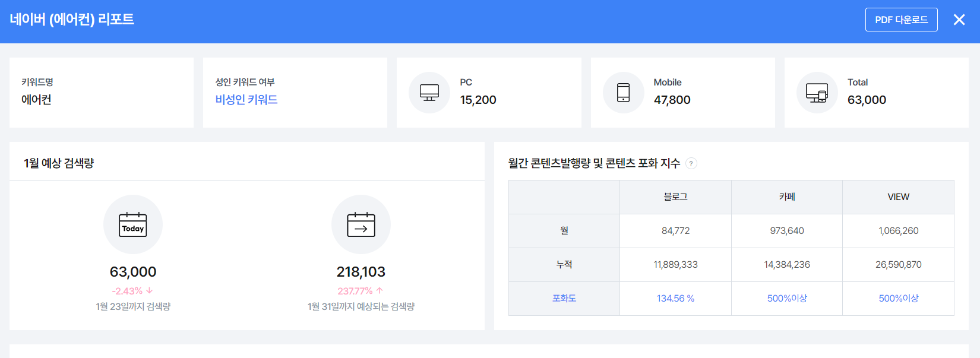
Task: Click the 성인 키워드 여부 label
Action: click(x=245, y=82)
